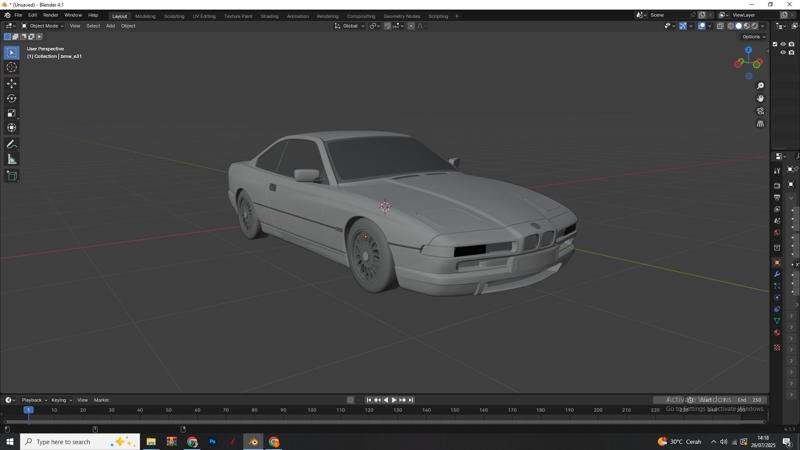Toggle viewport gizmos visibility
Screen dimensions: 800x450
(x=683, y=26)
